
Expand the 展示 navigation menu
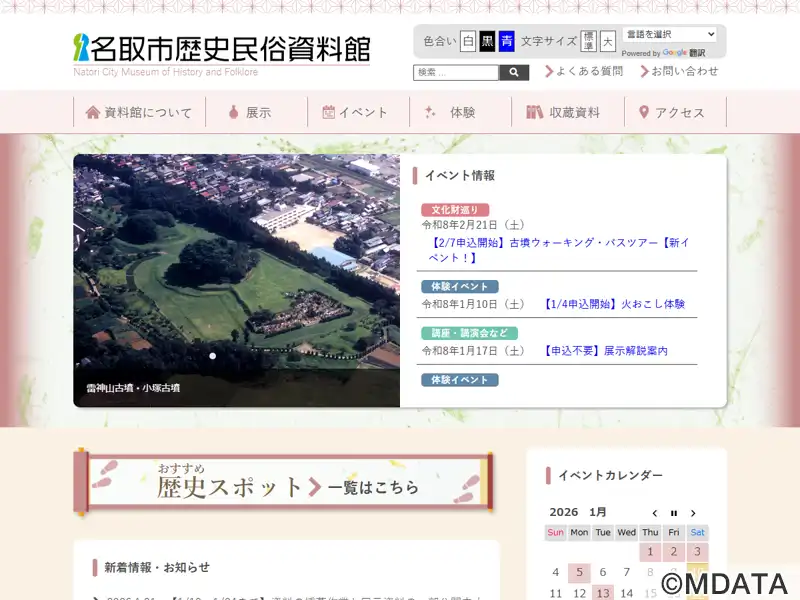249,112
